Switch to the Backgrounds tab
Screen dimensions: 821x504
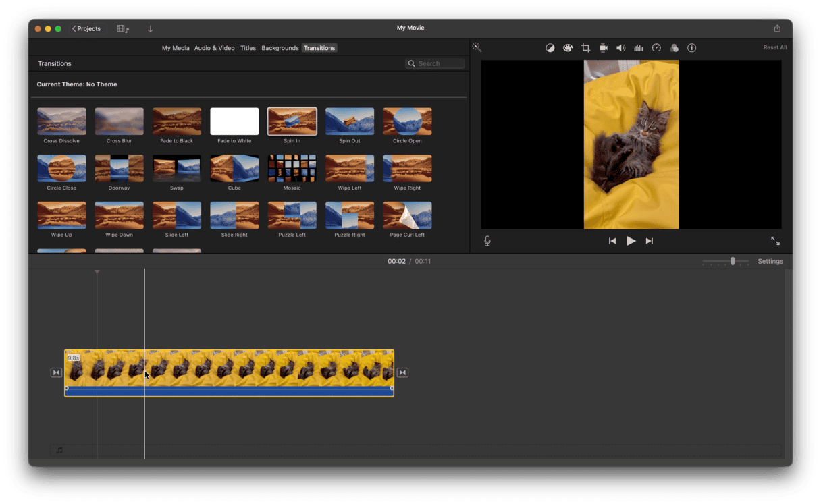[x=280, y=48]
